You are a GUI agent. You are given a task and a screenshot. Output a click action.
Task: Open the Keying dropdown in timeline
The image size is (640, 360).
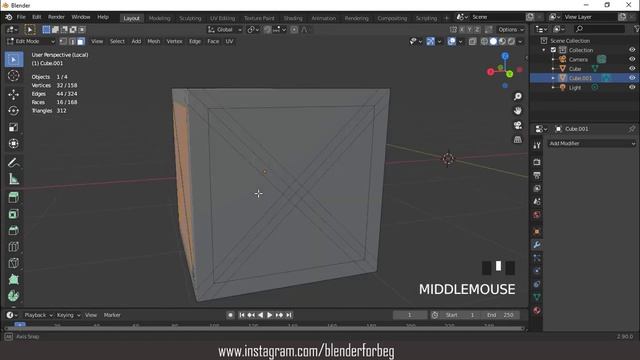click(68, 315)
